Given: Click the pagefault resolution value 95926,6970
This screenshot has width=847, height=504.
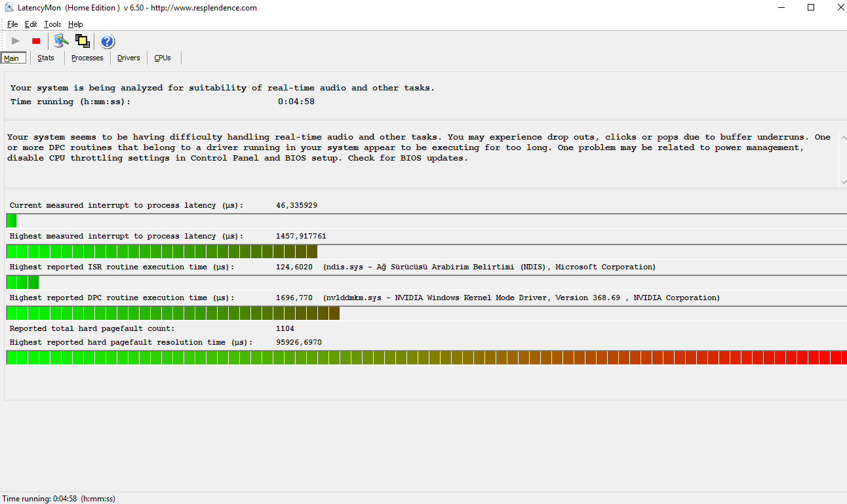Looking at the screenshot, I should 299,342.
